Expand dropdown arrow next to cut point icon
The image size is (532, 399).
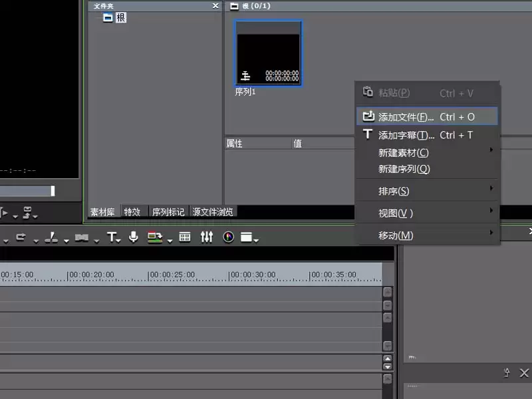(x=66, y=241)
